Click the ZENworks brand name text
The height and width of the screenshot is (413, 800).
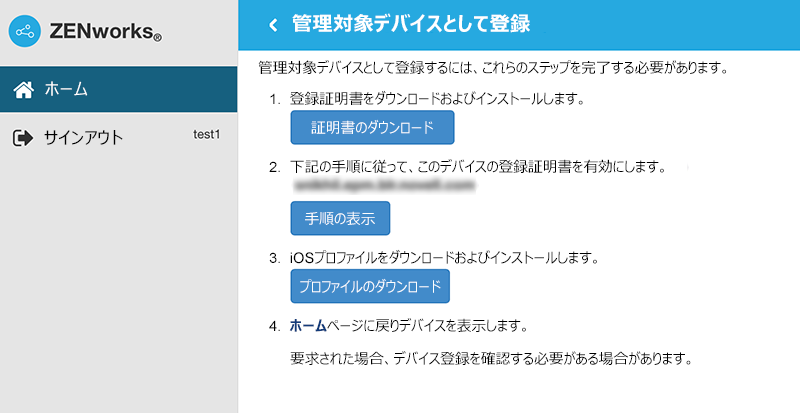pos(105,34)
